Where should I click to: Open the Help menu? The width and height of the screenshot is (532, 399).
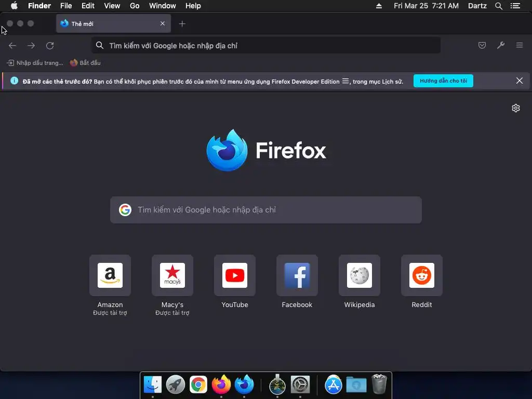tap(193, 6)
